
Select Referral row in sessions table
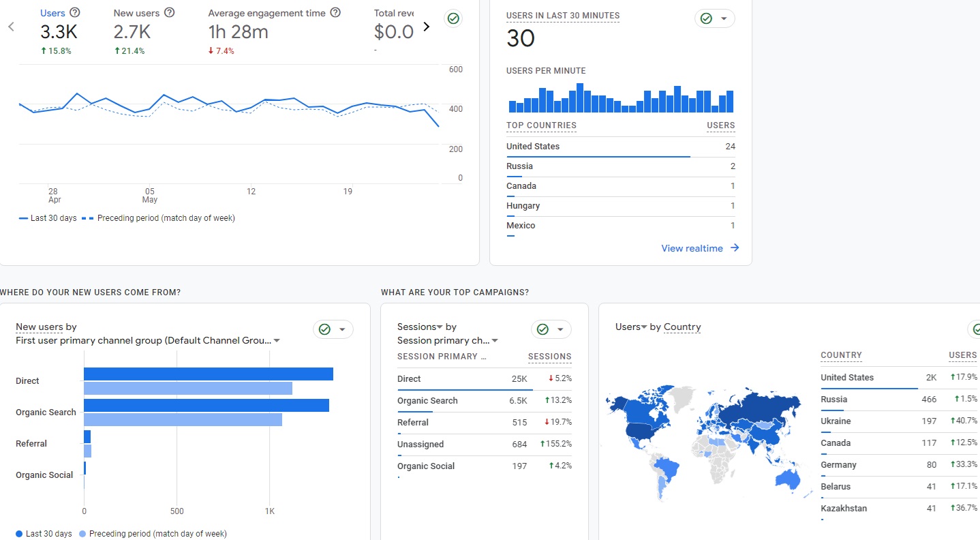pyautogui.click(x=485, y=423)
